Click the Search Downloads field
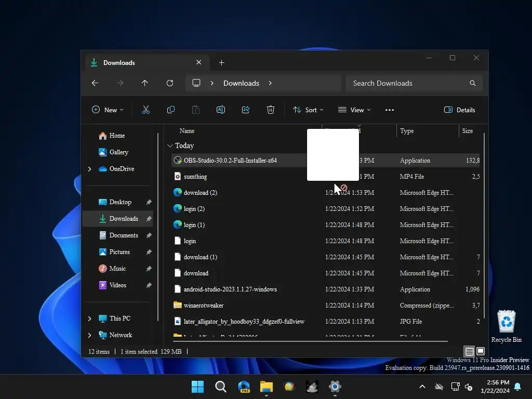532x399 pixels. 414,83
